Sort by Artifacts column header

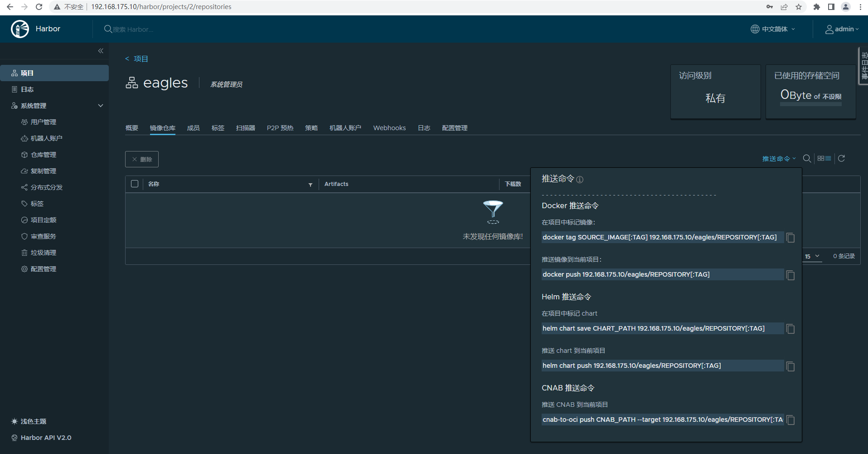336,184
